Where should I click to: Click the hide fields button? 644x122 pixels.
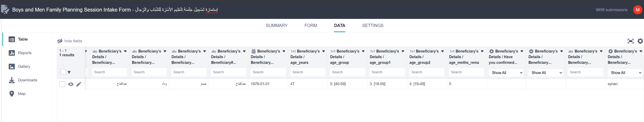tap(69, 41)
